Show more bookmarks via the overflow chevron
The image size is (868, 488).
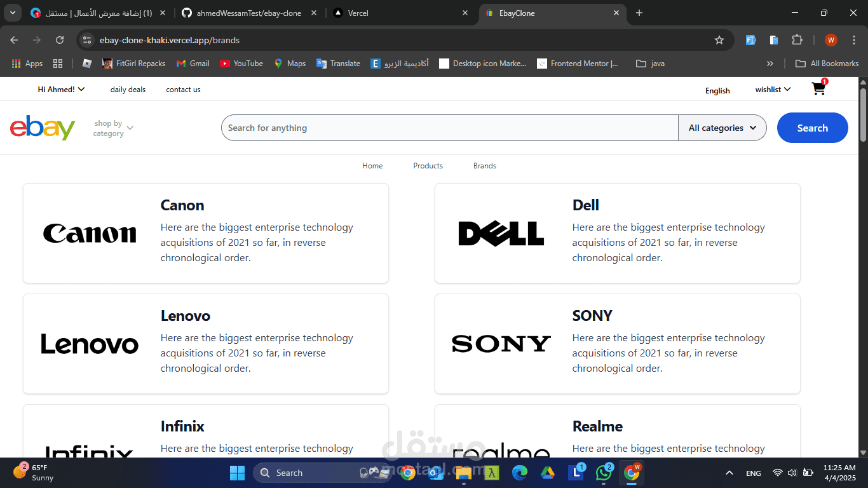[770, 64]
